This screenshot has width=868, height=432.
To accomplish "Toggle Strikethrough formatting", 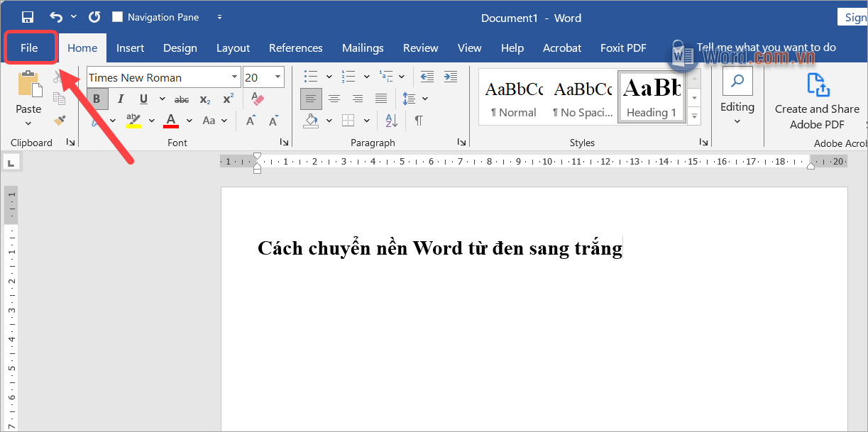I will 182,99.
